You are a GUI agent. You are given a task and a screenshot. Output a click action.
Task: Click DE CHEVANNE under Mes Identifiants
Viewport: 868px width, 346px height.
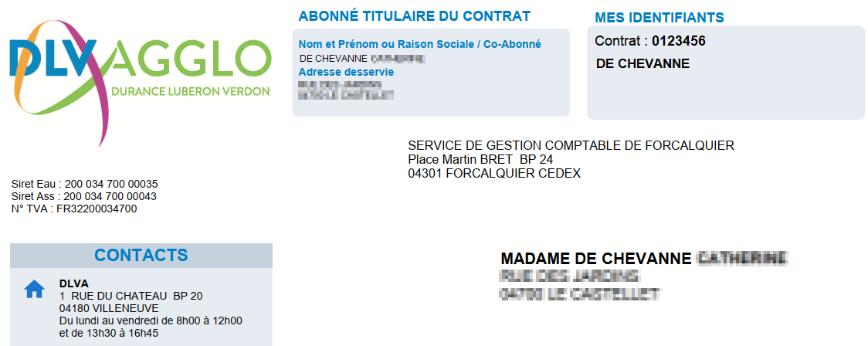[643, 63]
